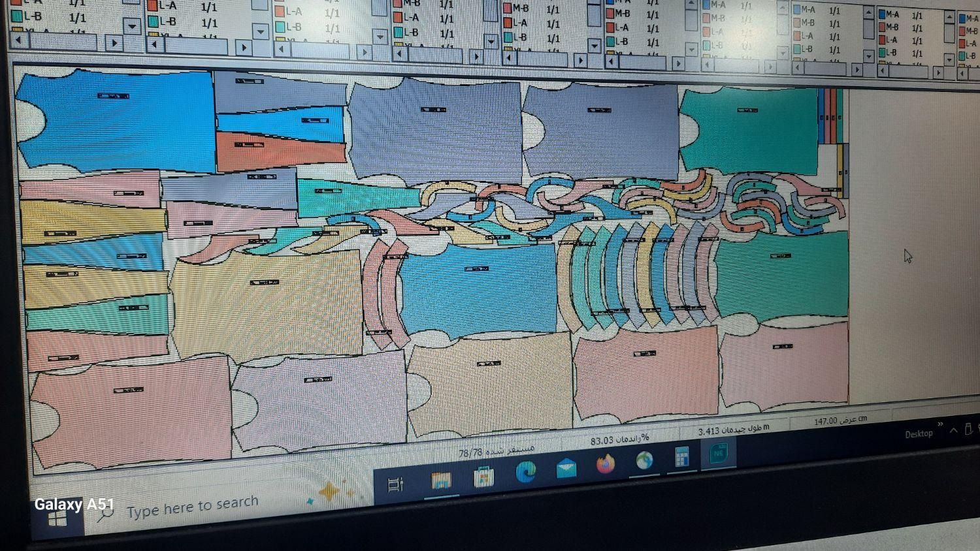980x551 pixels.
Task: Click down arrow in the third faded panel
Action: (x=380, y=37)
